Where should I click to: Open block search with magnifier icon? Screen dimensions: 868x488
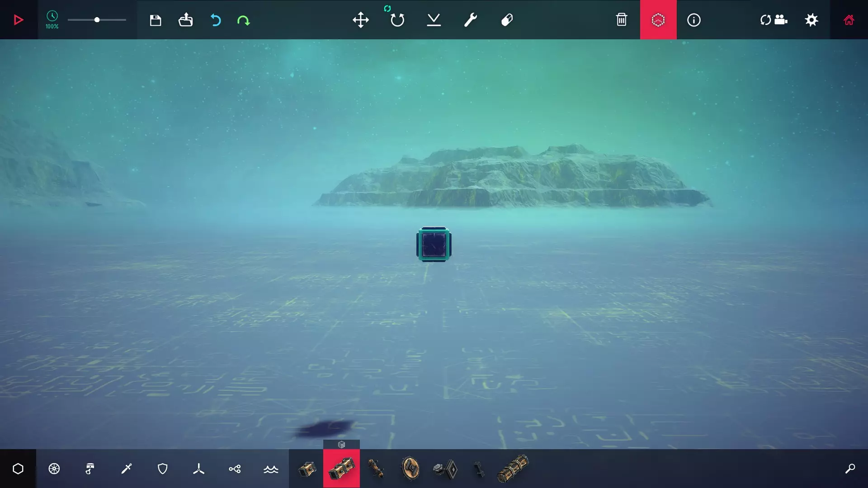(849, 469)
